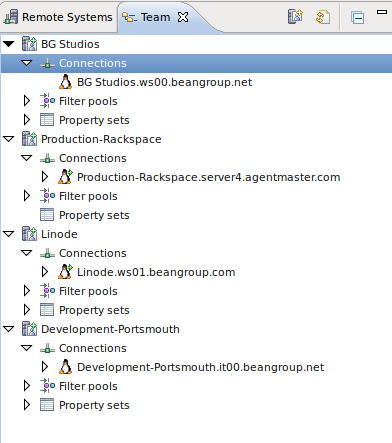Image resolution: width=392 pixels, height=443 pixels.
Task: Click the new profile toolbar icon
Action: (x=295, y=17)
